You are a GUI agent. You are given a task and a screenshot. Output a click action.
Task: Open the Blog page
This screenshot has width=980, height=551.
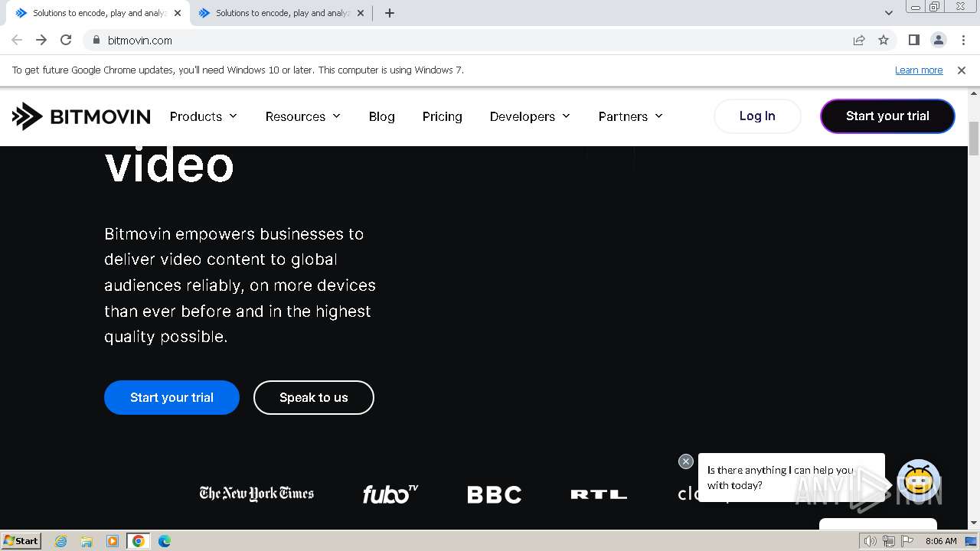pos(381,116)
